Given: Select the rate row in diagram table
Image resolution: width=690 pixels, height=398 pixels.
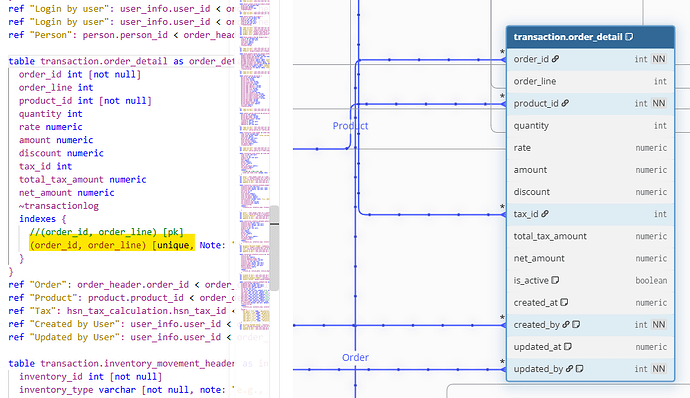Looking at the screenshot, I should tap(591, 148).
